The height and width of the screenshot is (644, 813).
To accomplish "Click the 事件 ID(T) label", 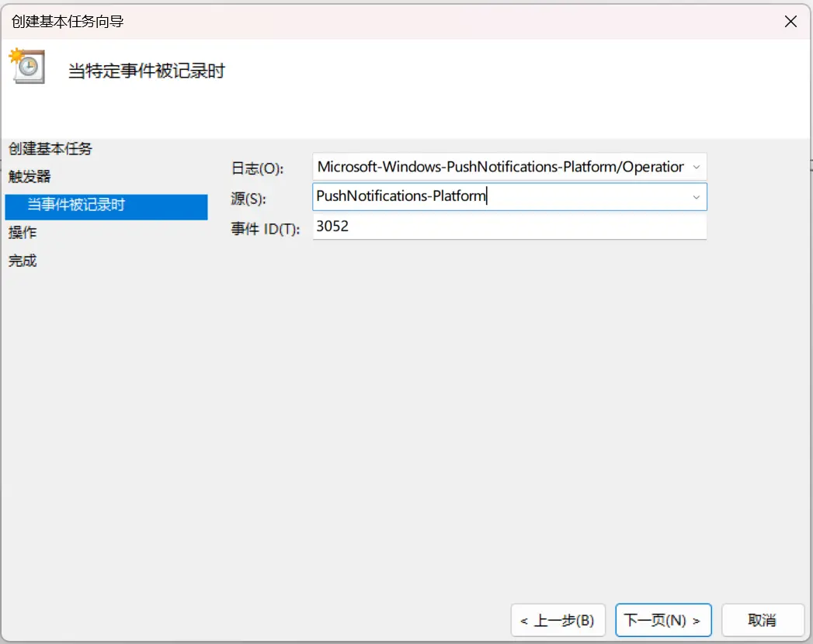I will [265, 229].
